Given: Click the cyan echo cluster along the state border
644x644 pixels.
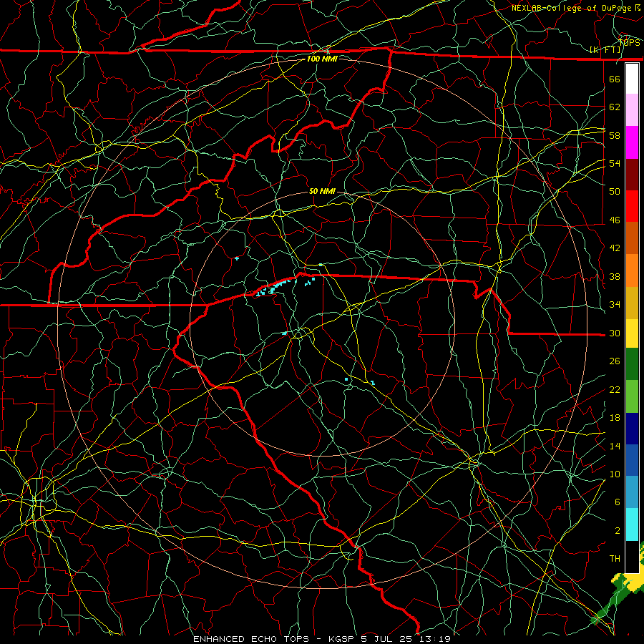Looking at the screenshot, I should (x=275, y=287).
